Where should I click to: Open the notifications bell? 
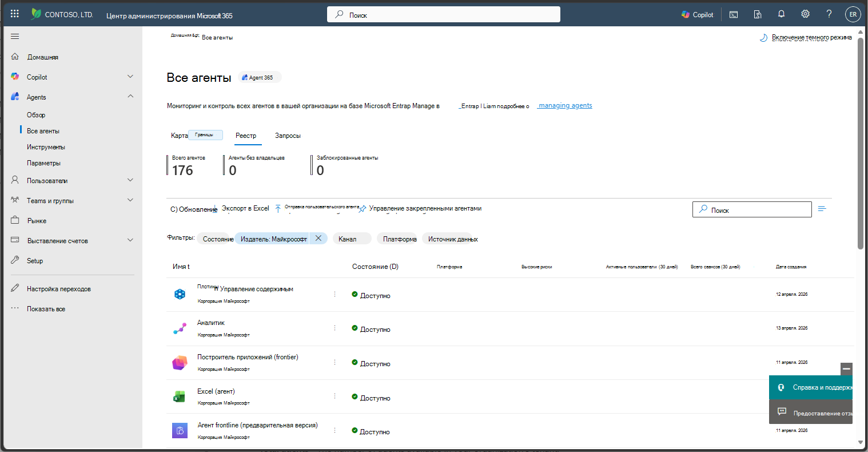[781, 14]
